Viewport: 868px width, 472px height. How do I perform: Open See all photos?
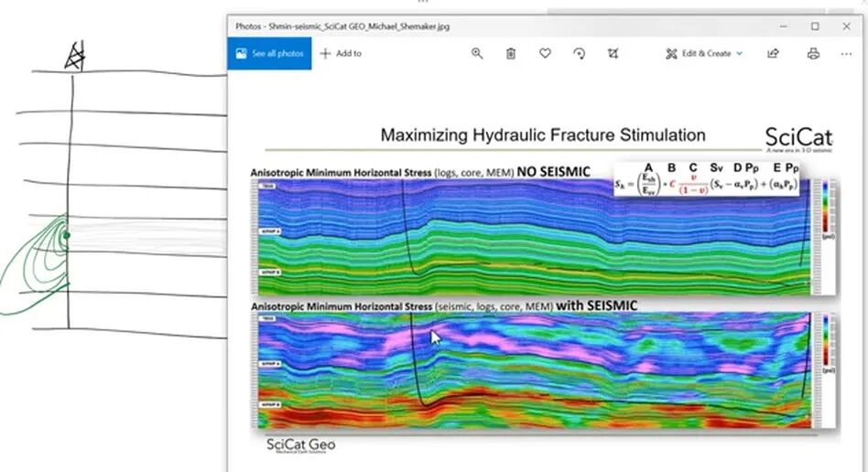(x=269, y=54)
